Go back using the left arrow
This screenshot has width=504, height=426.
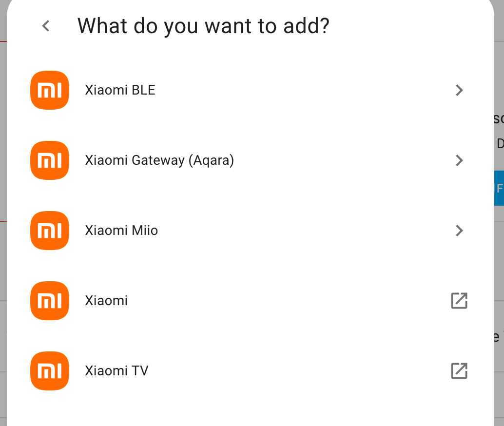(46, 26)
